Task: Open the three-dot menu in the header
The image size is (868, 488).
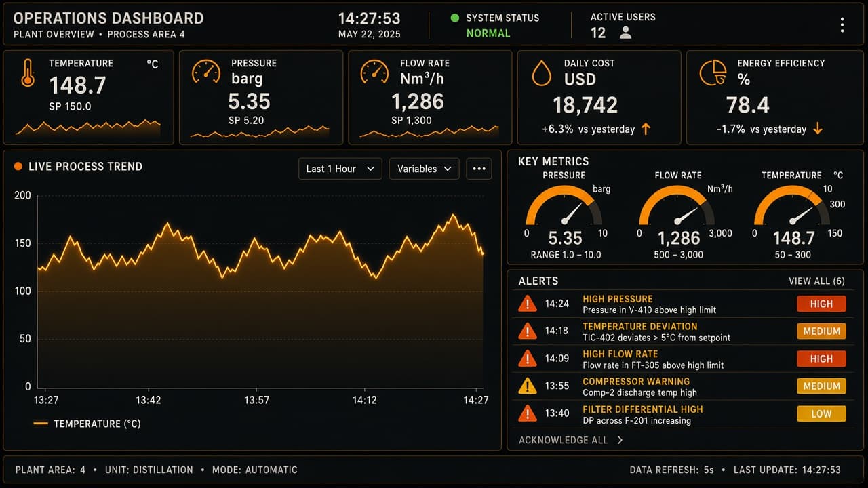Action: click(x=842, y=25)
